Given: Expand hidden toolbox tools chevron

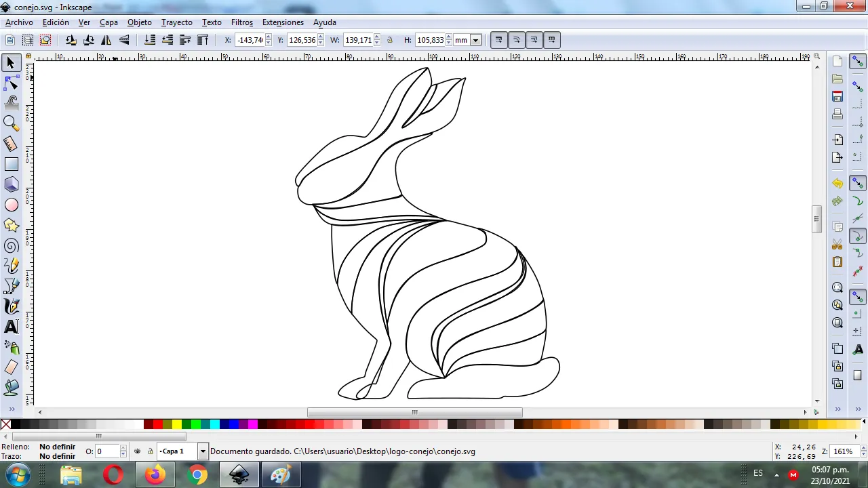Looking at the screenshot, I should point(12,409).
